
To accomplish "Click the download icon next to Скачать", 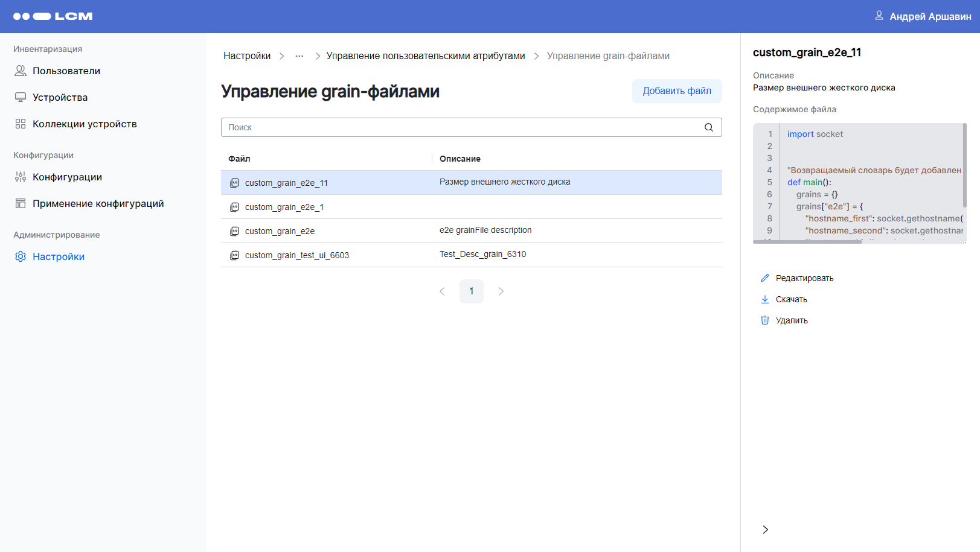I will pos(765,299).
